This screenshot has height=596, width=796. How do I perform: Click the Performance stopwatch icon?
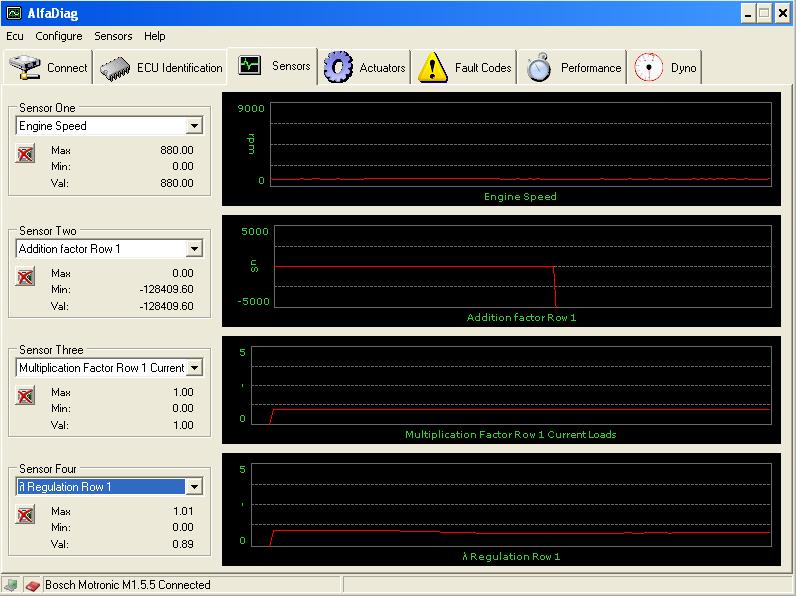pyautogui.click(x=540, y=68)
